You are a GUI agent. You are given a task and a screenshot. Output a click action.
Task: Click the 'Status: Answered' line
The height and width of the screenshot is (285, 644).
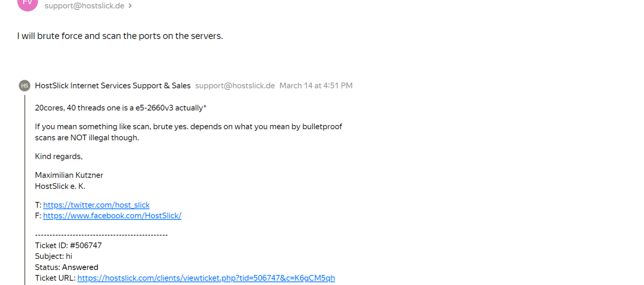tap(67, 267)
